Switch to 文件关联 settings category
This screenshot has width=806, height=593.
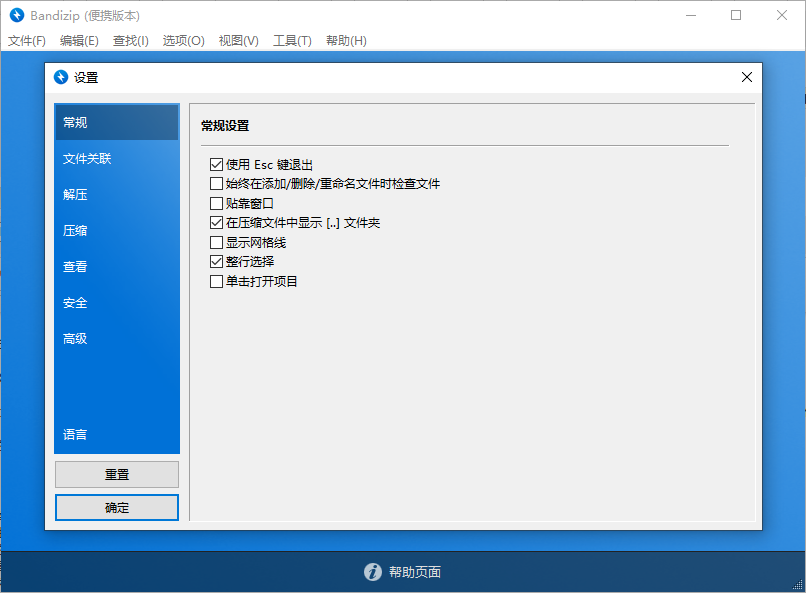(x=117, y=158)
